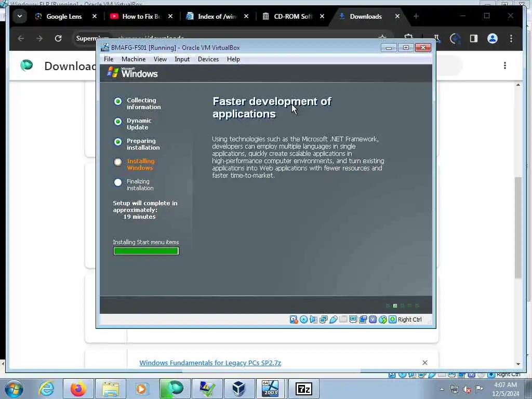The height and width of the screenshot is (399, 532).
Task: Open the tab search dropdown in browser
Action: [20, 16]
